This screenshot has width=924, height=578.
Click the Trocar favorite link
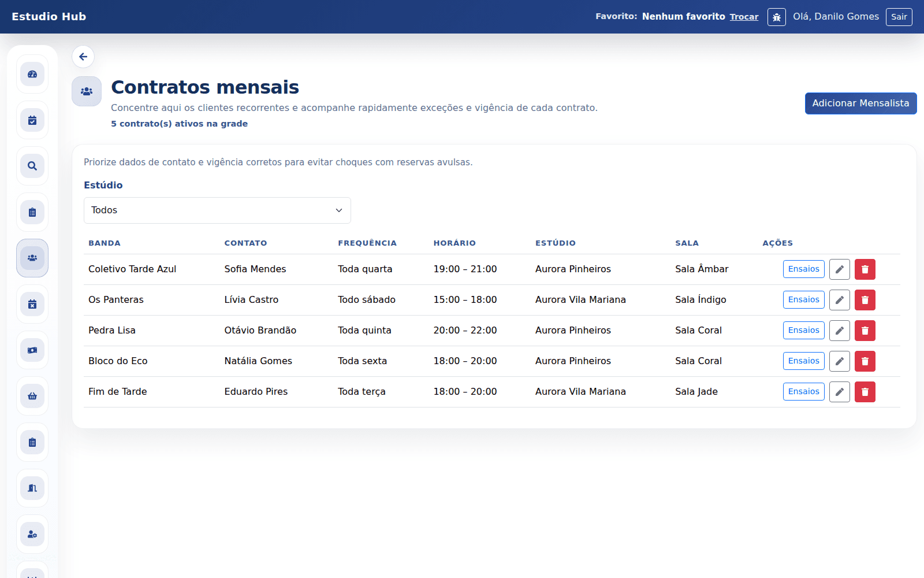(744, 17)
